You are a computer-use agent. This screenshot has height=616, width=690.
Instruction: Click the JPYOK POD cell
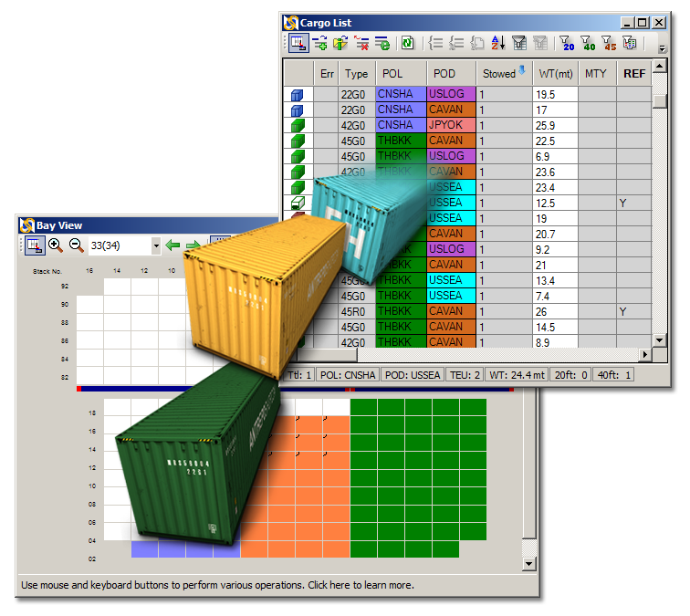tap(451, 125)
